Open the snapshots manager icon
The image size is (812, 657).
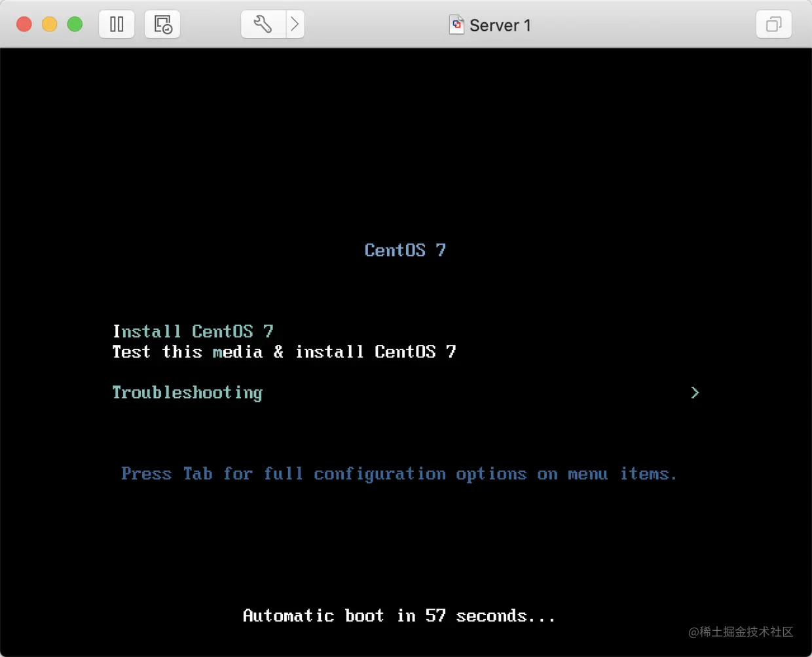(162, 24)
